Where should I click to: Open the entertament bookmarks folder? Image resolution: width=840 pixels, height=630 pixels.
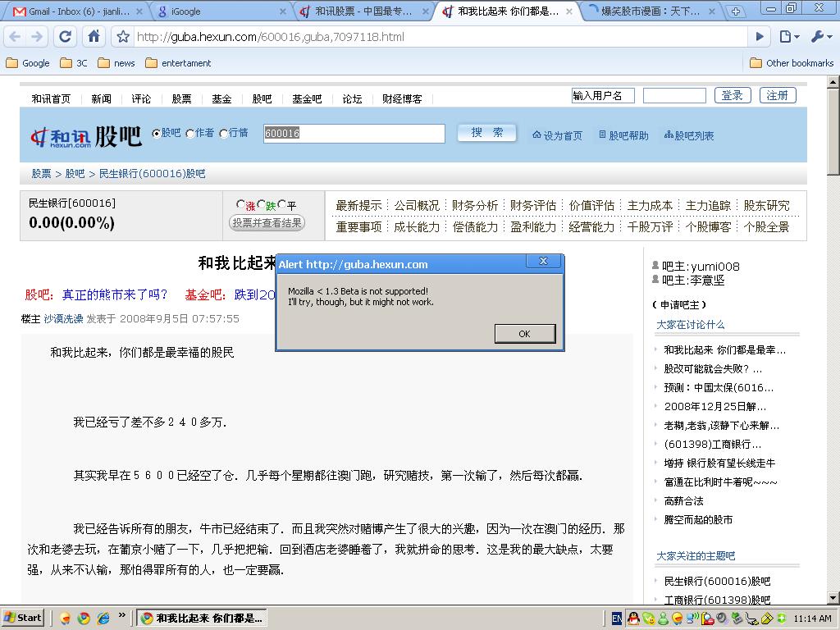[x=178, y=63]
